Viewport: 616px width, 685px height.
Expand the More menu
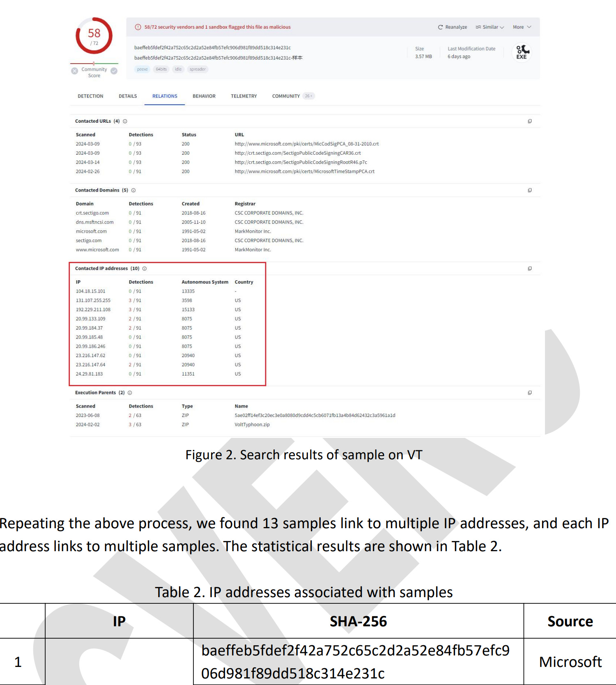[x=522, y=27]
